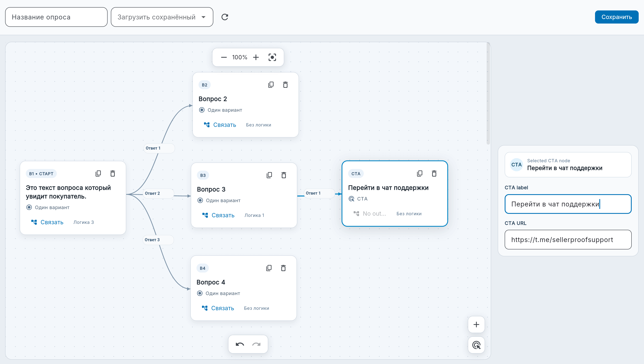644x364 pixels.
Task: Focus the Название опроса input field
Action: click(x=56, y=17)
